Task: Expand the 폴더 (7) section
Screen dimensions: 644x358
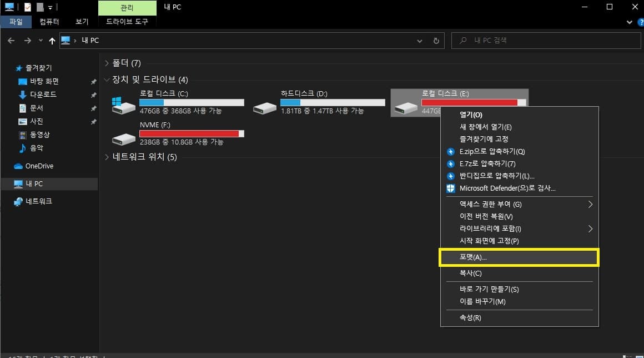Action: (x=107, y=63)
